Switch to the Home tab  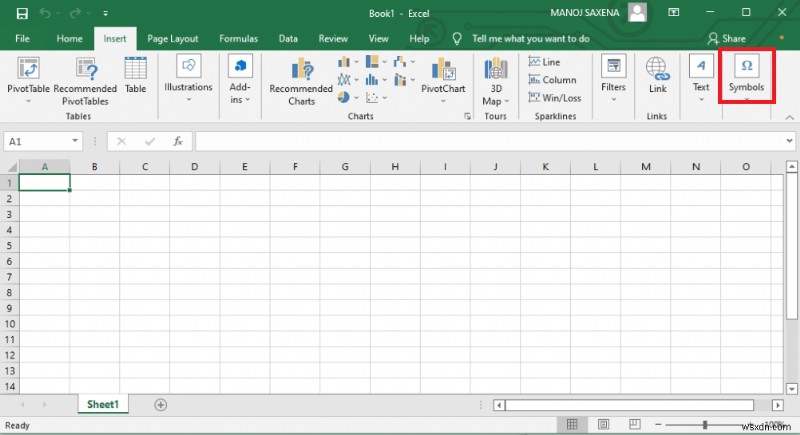pos(69,38)
